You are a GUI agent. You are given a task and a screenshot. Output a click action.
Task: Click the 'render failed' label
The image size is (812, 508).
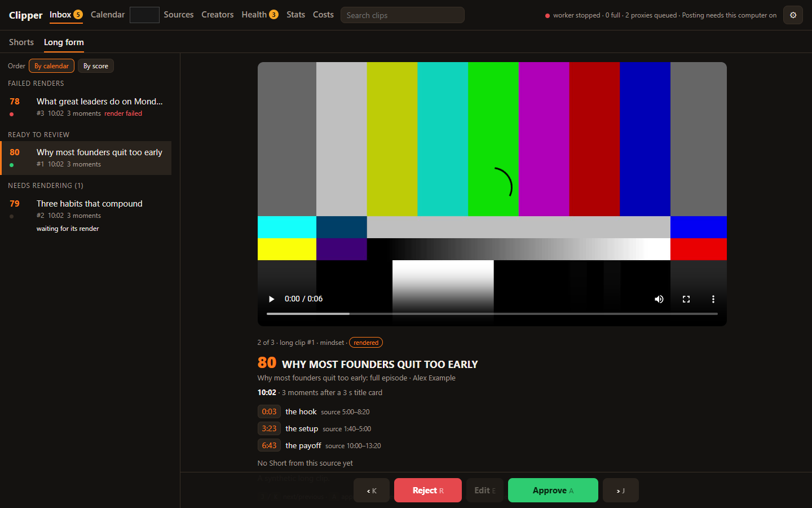point(123,113)
